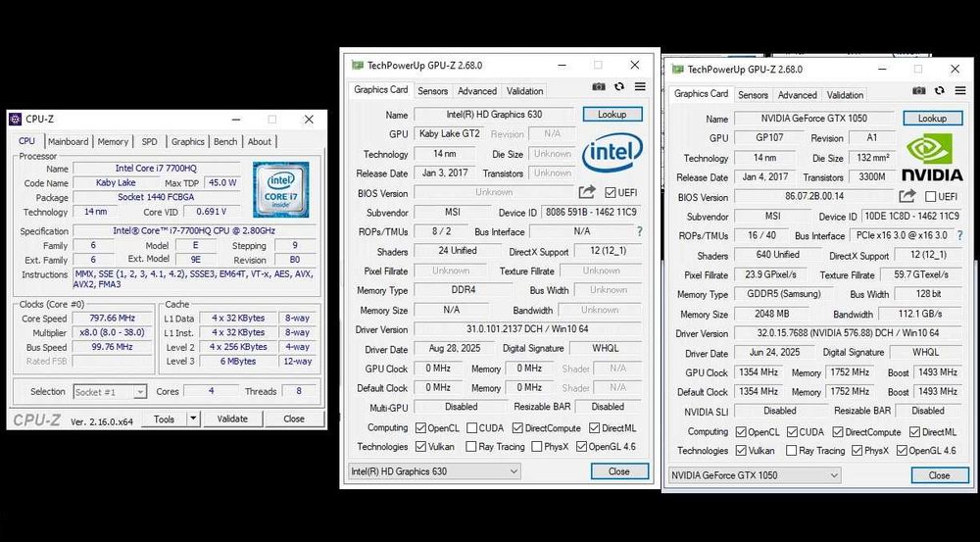The height and width of the screenshot is (542, 980).
Task: Toggle CUDA checkbox in NVIDIA GPU-Z
Action: (792, 432)
